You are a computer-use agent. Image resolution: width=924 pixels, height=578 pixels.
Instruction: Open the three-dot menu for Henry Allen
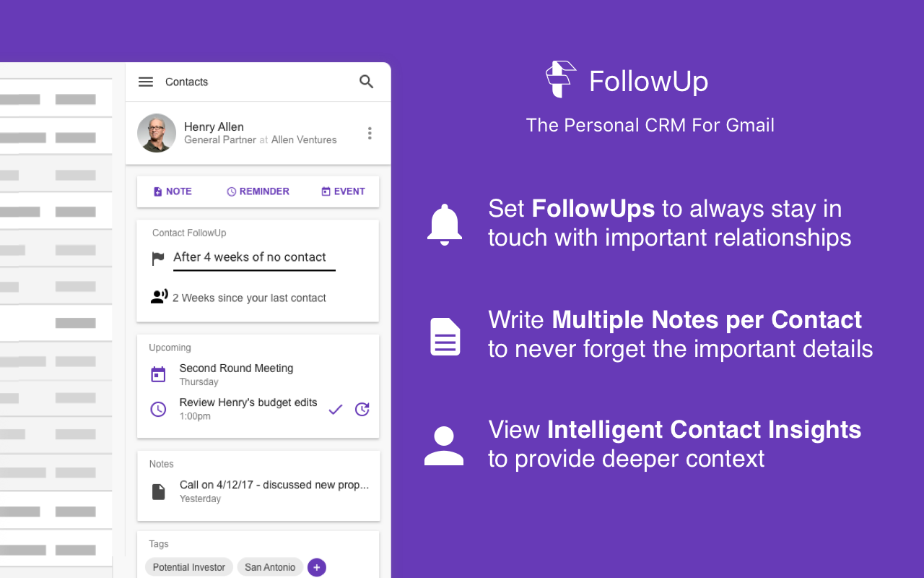tap(370, 134)
